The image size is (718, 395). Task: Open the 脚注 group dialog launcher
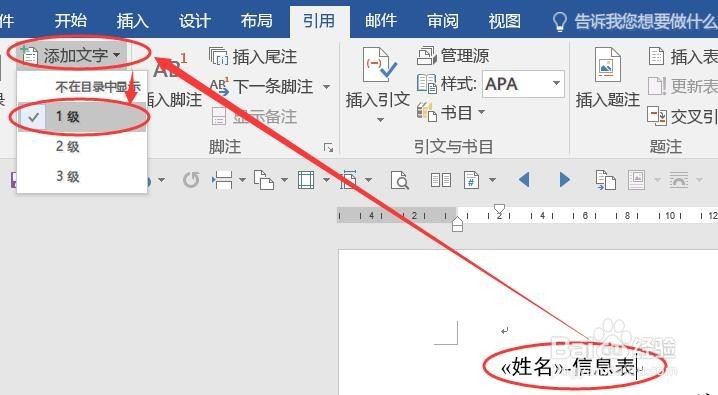coord(328,147)
